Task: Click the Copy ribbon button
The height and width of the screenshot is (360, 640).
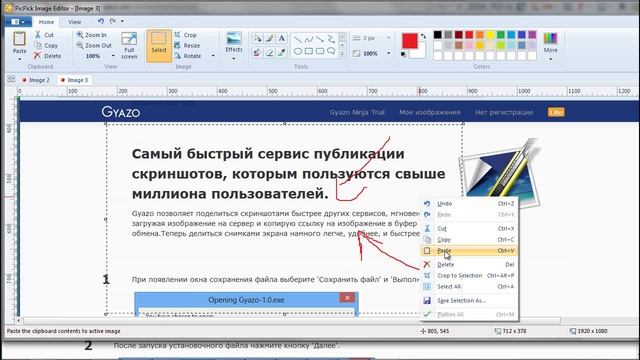Action: click(x=46, y=45)
